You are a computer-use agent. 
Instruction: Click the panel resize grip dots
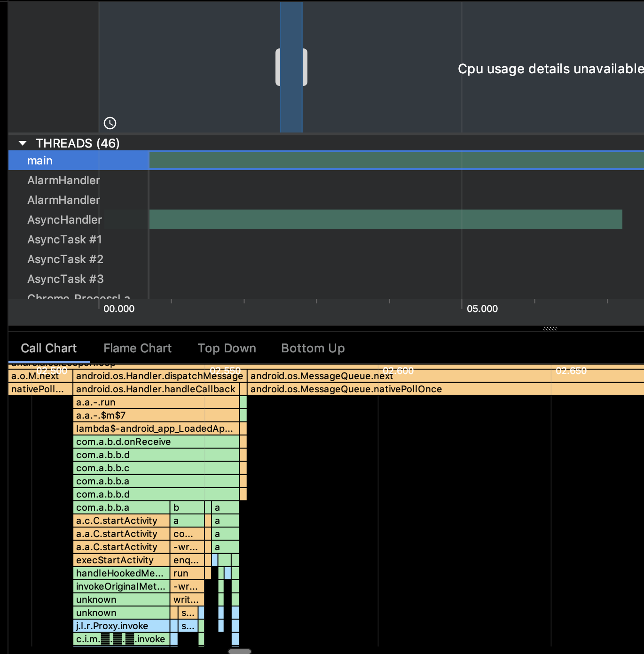550,328
